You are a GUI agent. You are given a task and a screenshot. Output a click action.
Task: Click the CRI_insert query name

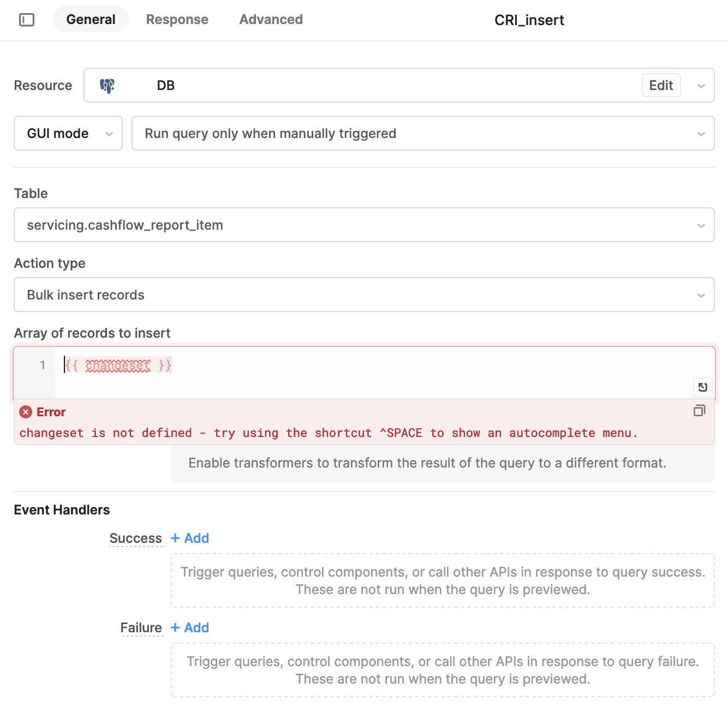coord(529,20)
